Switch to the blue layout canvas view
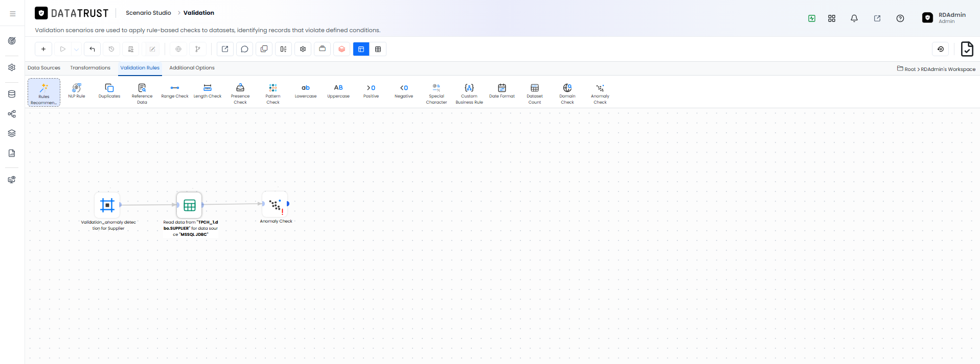This screenshot has width=980, height=364. point(361,49)
